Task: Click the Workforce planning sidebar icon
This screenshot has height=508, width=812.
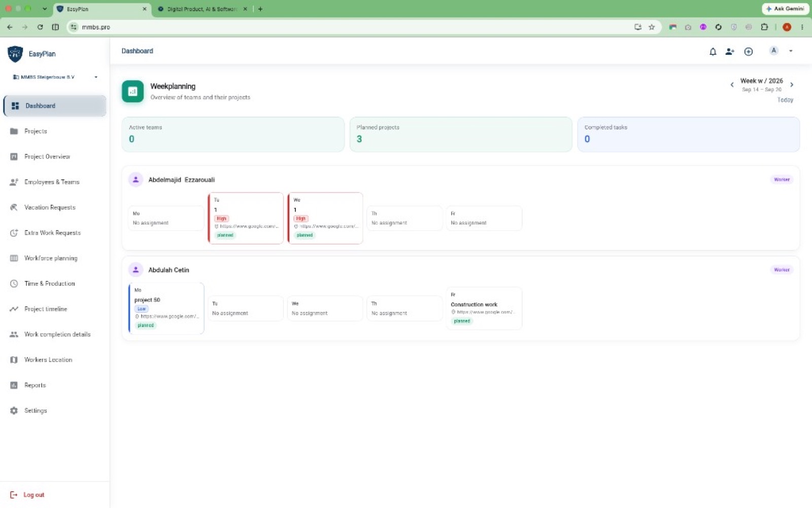Action: coord(14,258)
